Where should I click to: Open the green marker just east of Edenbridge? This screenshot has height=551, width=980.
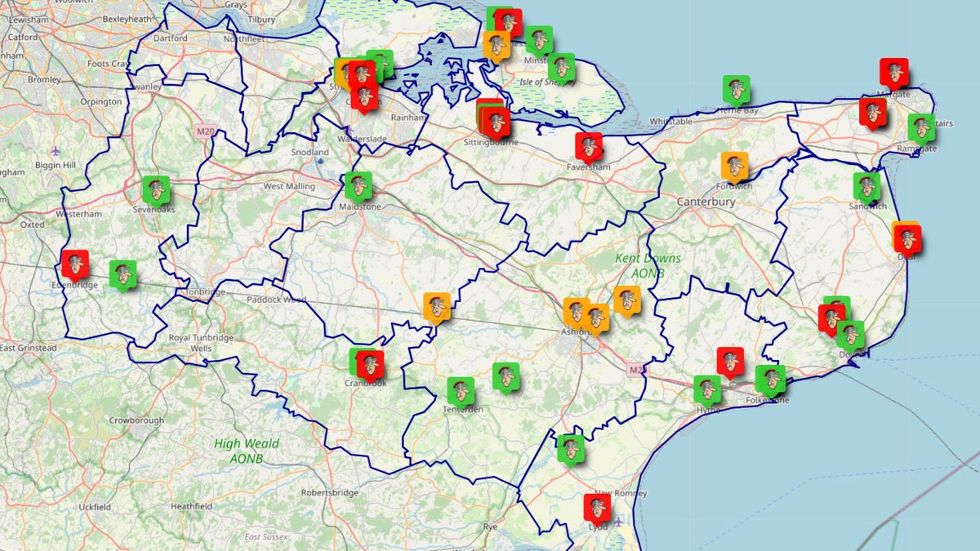click(x=122, y=274)
